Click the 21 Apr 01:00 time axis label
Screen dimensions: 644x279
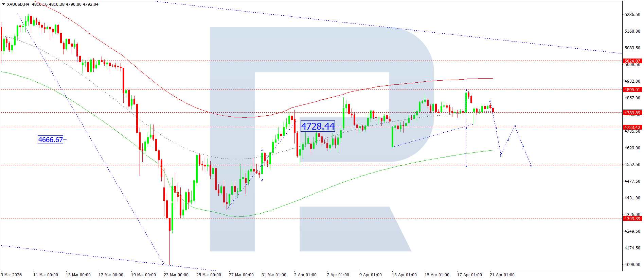point(502,275)
